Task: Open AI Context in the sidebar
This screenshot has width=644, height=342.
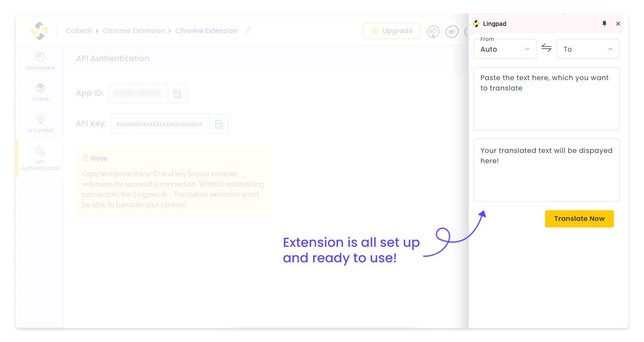Action: point(40,124)
